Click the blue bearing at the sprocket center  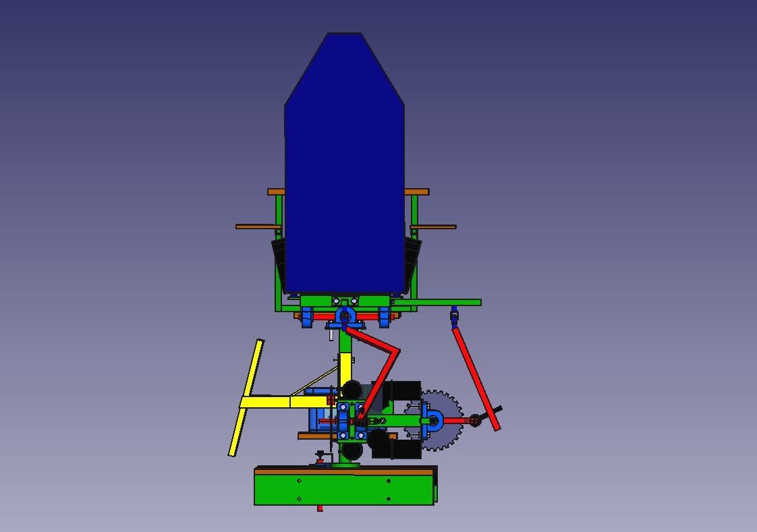tap(433, 421)
